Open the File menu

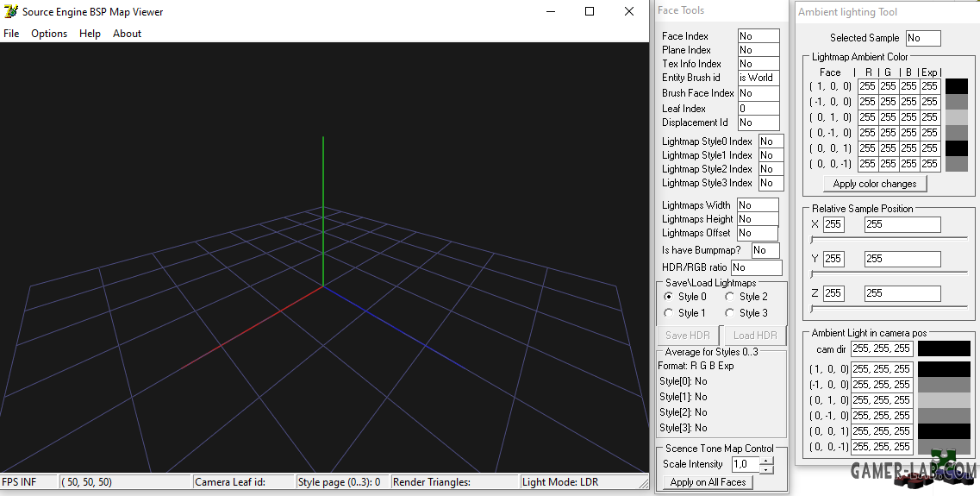coord(11,33)
